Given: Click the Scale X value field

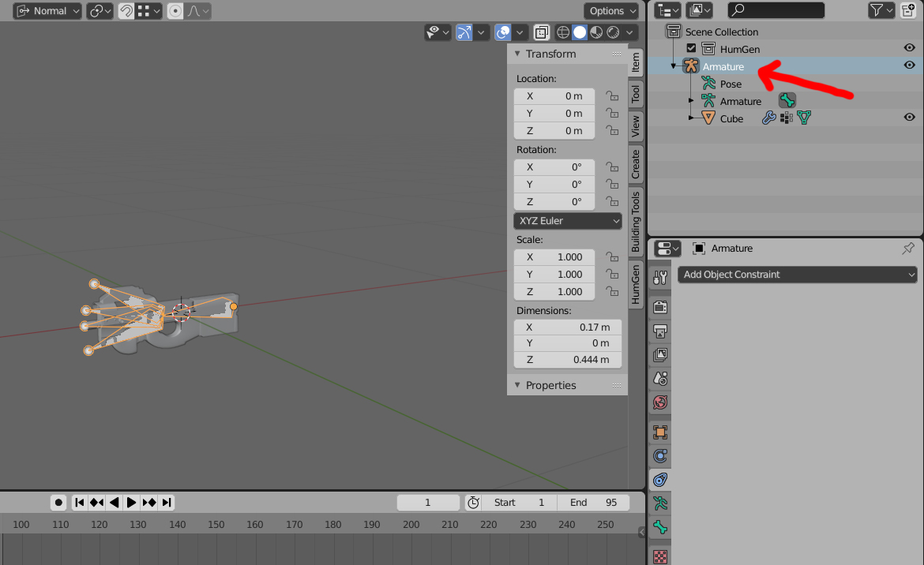Looking at the screenshot, I should point(554,257).
